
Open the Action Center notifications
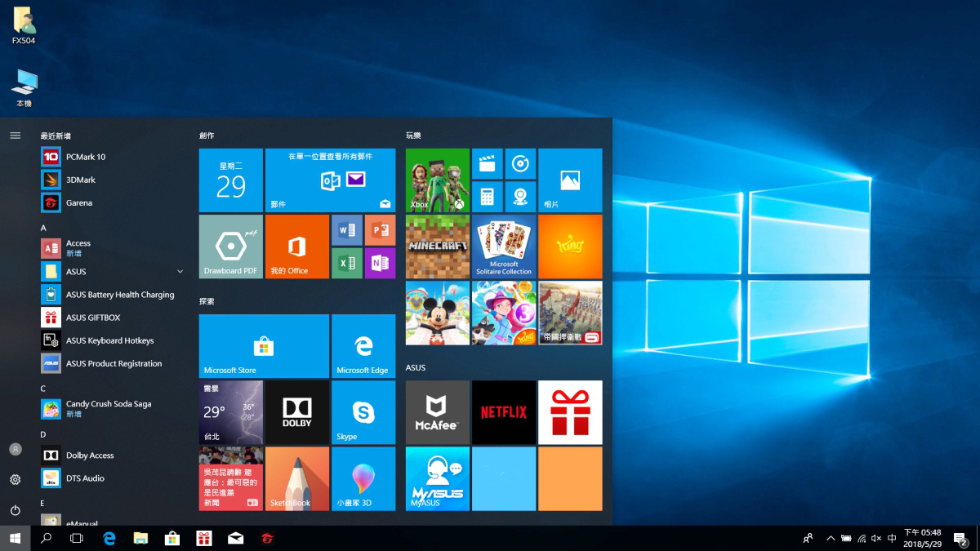961,538
